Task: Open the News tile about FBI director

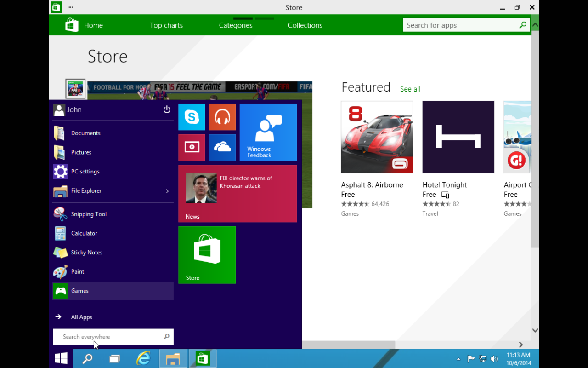Action: (x=237, y=194)
